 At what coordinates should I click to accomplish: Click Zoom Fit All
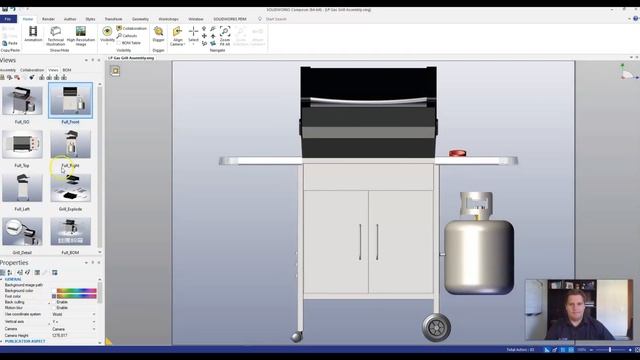(225, 36)
